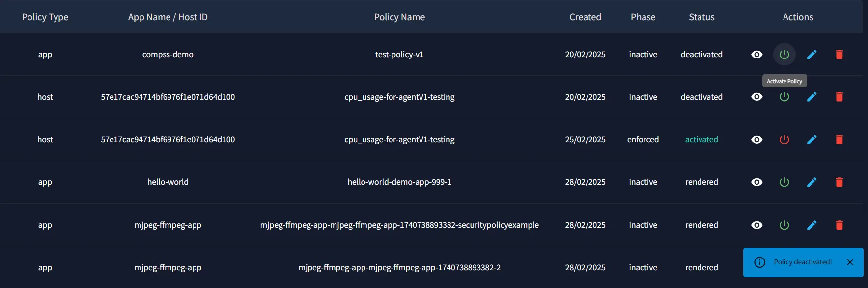The width and height of the screenshot is (868, 288).
Task: Click the Phase column header
Action: [643, 17]
